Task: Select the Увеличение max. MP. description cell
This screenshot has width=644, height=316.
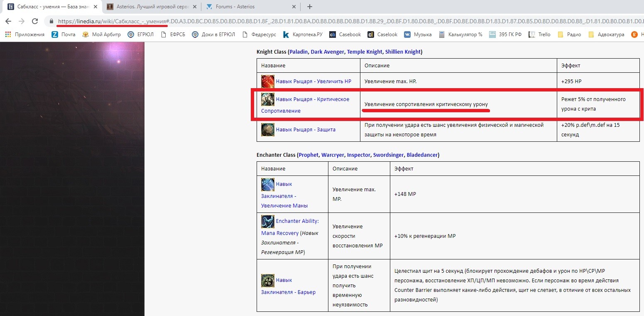Action: coord(359,194)
